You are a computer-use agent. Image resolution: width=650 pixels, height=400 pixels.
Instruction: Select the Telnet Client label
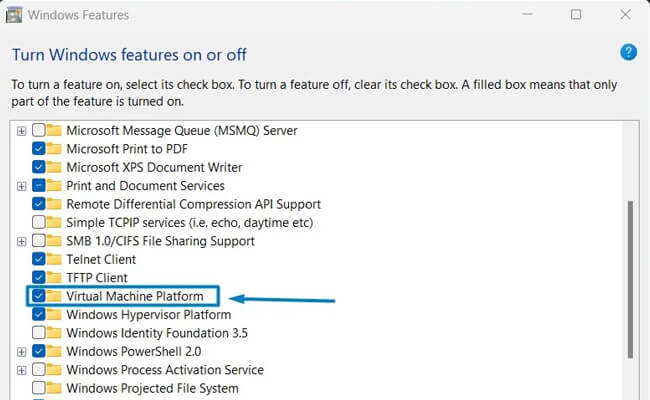coord(101,259)
